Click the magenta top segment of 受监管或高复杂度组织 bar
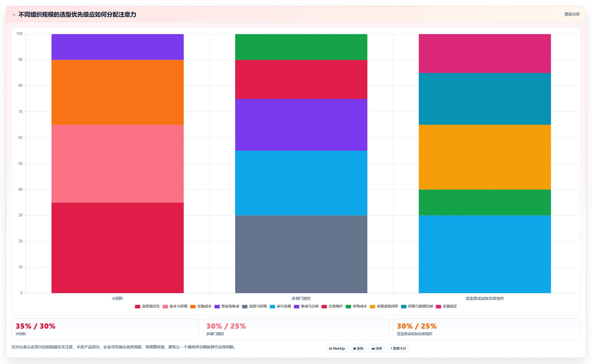Image resolution: width=592 pixels, height=364 pixels. coord(485,54)
